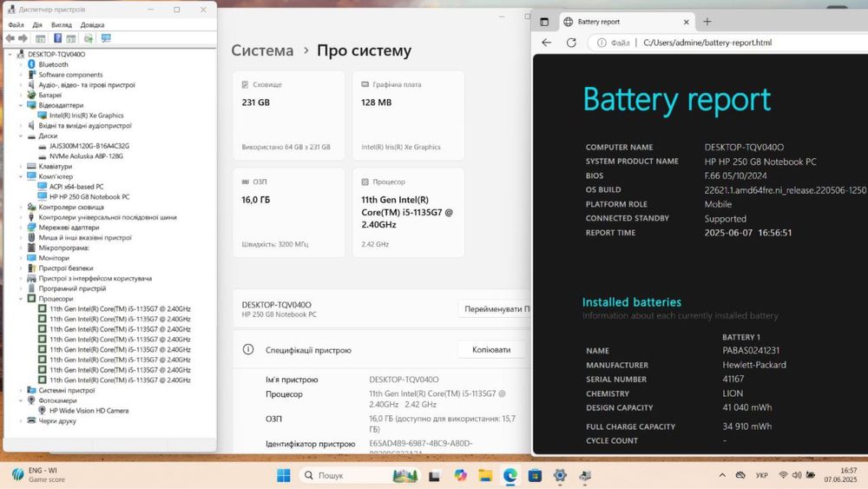Open a new browser tab with plus
Screen dimensions: 868x489
click(x=707, y=22)
